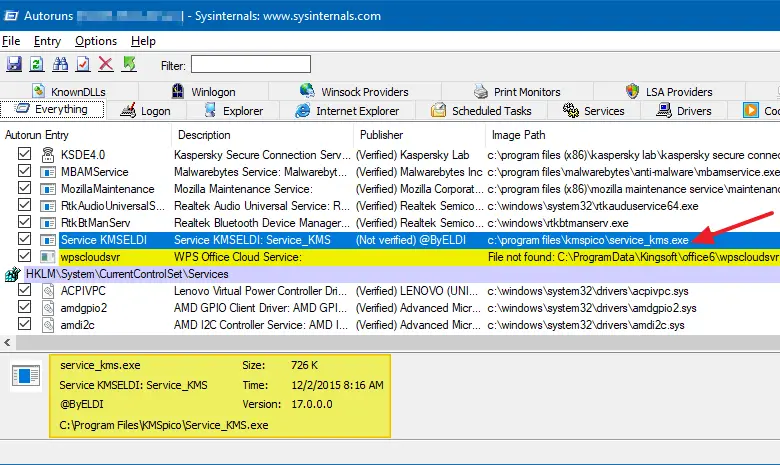The height and width of the screenshot is (465, 780).
Task: Switch to the Winsock Providers tab
Action: tap(354, 92)
